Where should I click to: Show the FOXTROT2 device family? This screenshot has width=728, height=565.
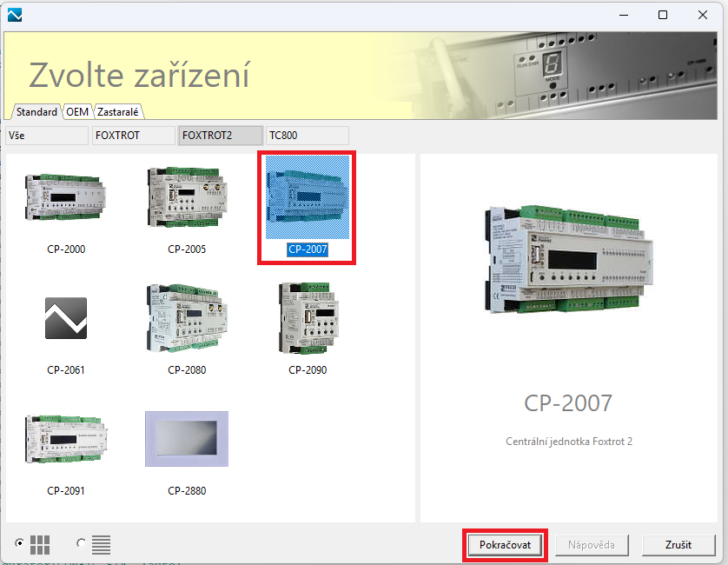(220, 136)
